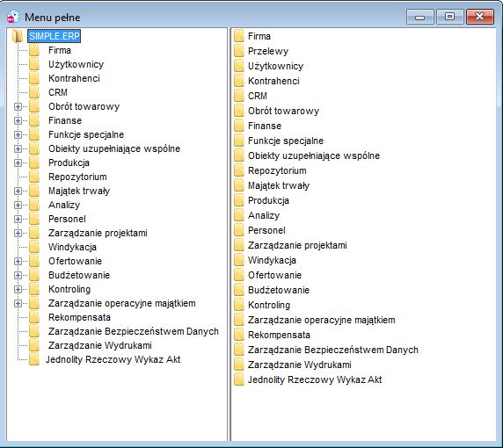The height and width of the screenshot is (448, 503).
Task: Expand the Zarządzanie projektami tree node
Action: coord(18,234)
